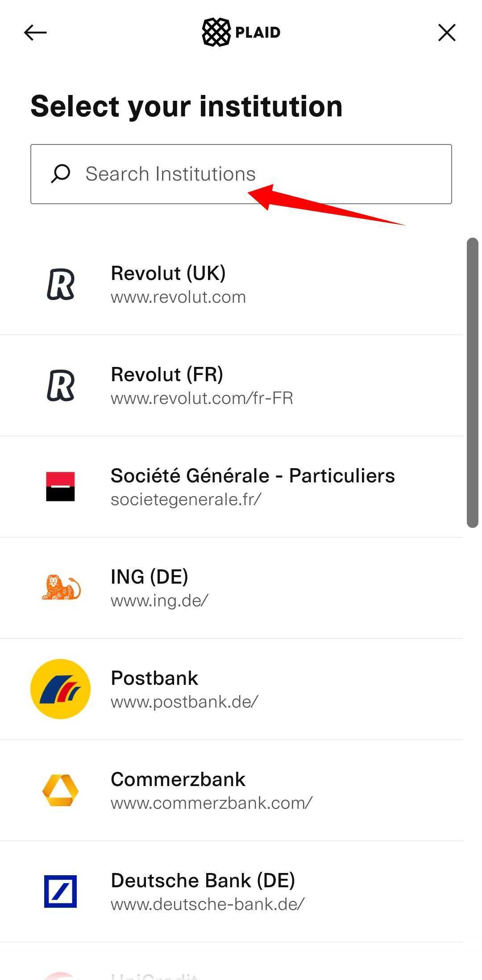Select Postbank www.postbank.de entry

click(232, 689)
